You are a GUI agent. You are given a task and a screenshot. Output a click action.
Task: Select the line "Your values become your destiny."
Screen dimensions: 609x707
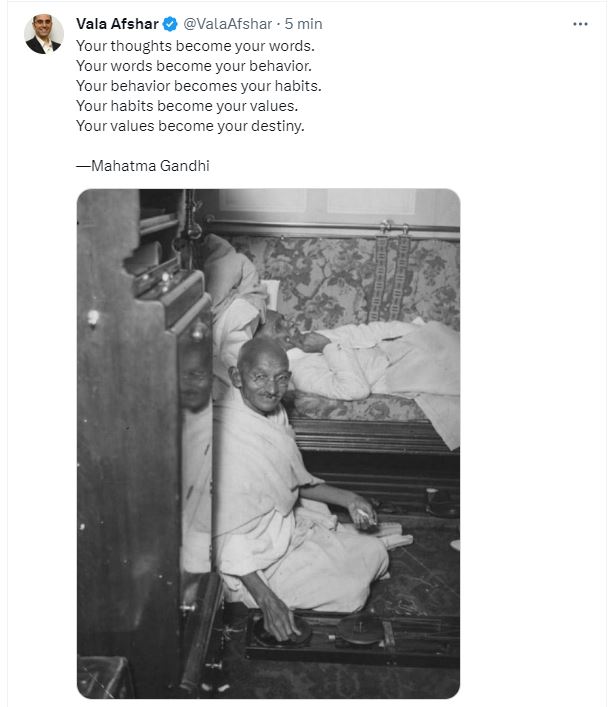(190, 126)
